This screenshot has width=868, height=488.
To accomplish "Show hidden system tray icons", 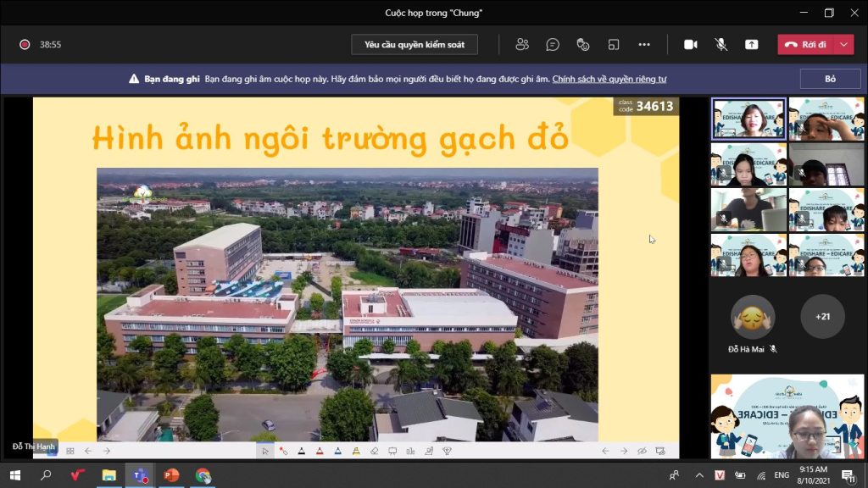I will click(700, 475).
